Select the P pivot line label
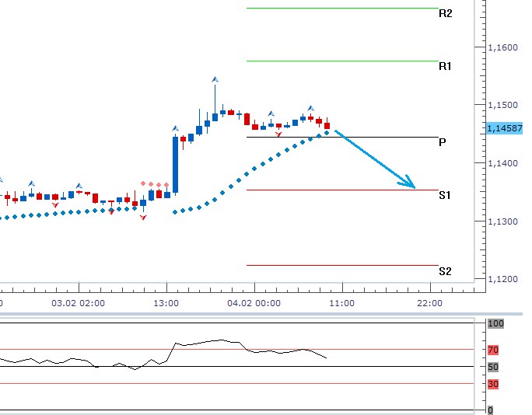This screenshot has width=532, height=415. (442, 142)
